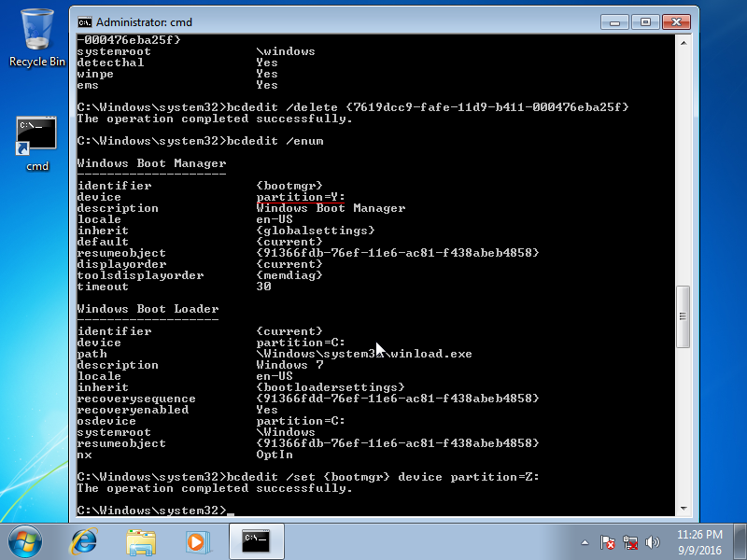Switch to cmd window taskbar button
Image resolution: width=747 pixels, height=560 pixels.
pos(256,541)
